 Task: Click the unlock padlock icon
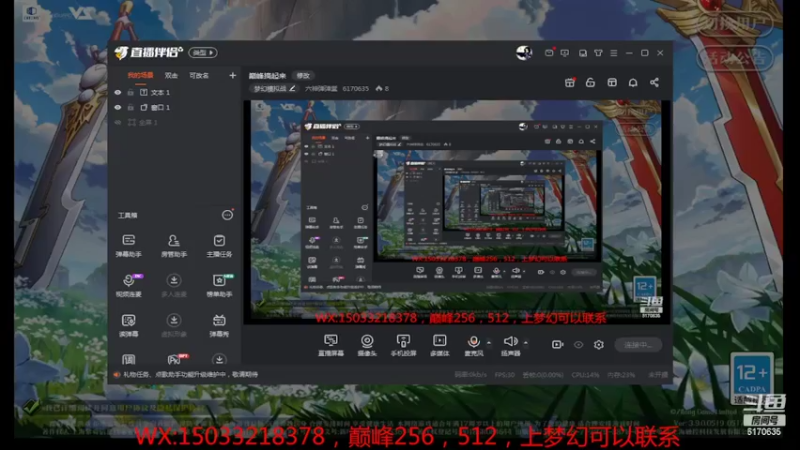[x=590, y=83]
